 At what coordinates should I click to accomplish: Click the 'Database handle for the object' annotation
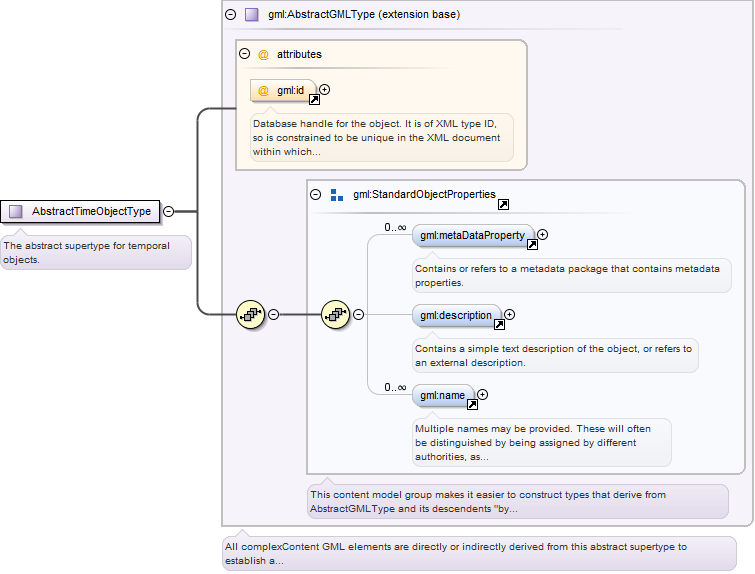382,138
